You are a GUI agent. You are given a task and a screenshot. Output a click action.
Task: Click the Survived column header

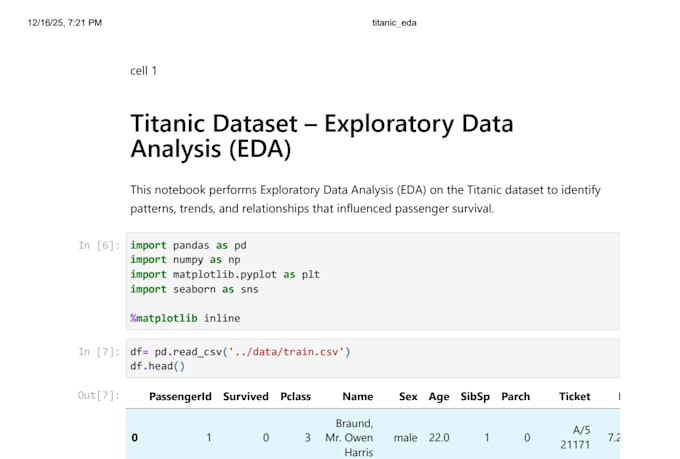pyautogui.click(x=246, y=397)
